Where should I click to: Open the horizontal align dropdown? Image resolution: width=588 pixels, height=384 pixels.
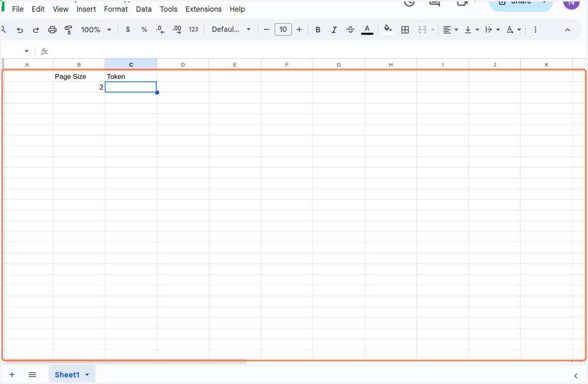pos(450,30)
